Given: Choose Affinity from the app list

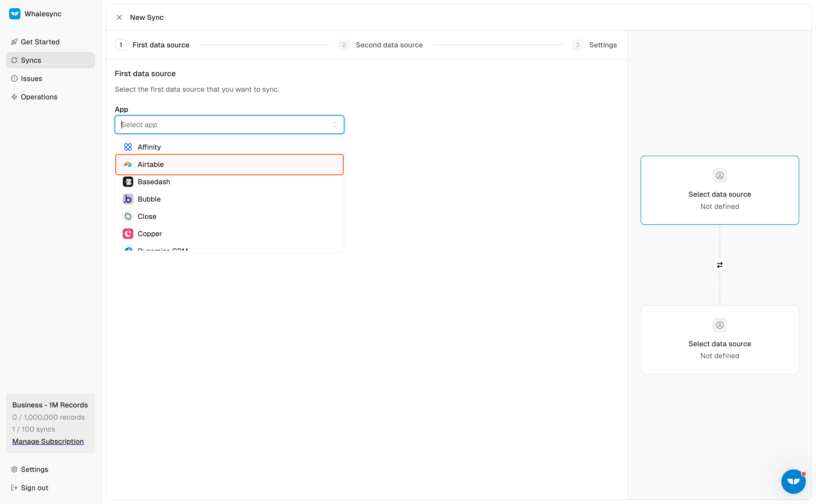Looking at the screenshot, I should [x=229, y=147].
